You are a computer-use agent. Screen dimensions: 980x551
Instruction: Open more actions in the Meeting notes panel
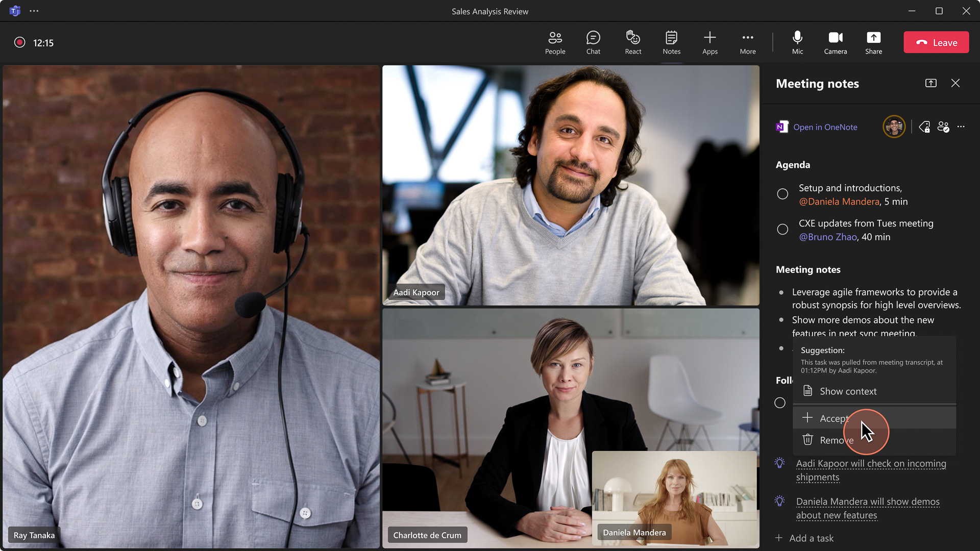coord(962,127)
